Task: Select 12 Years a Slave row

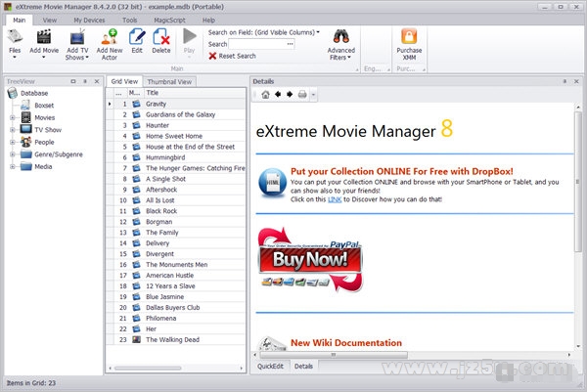Action: pos(176,286)
